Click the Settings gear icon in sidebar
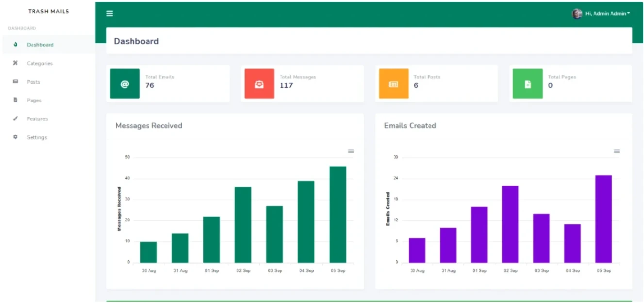The height and width of the screenshot is (304, 644). pos(16,137)
